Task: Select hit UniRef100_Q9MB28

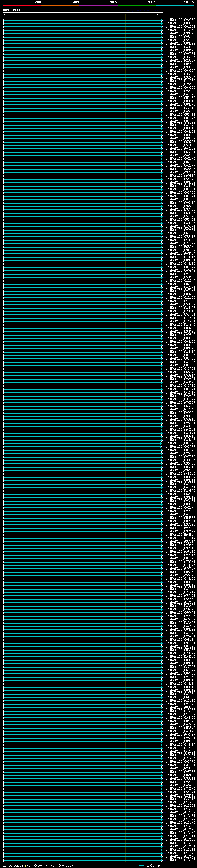Action: click(x=180, y=33)
